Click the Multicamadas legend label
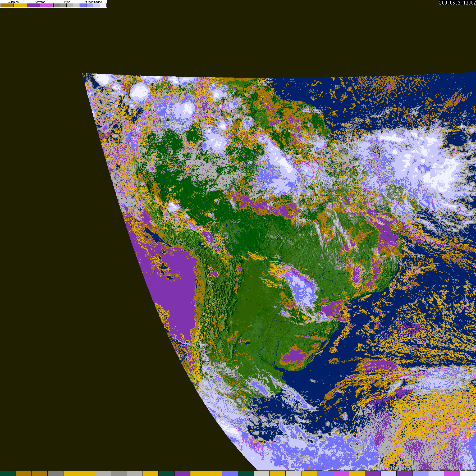Screen dimensions: 476x476 [x=93, y=2]
